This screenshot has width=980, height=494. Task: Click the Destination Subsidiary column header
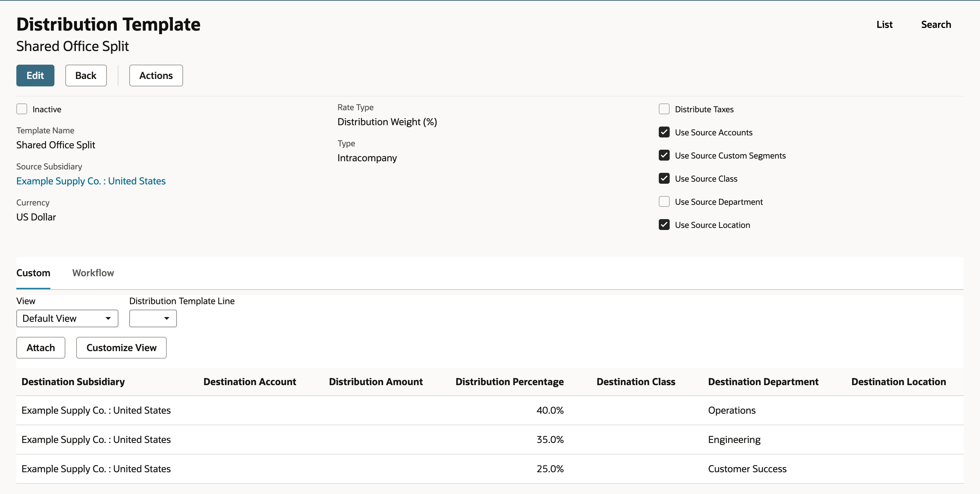(73, 381)
